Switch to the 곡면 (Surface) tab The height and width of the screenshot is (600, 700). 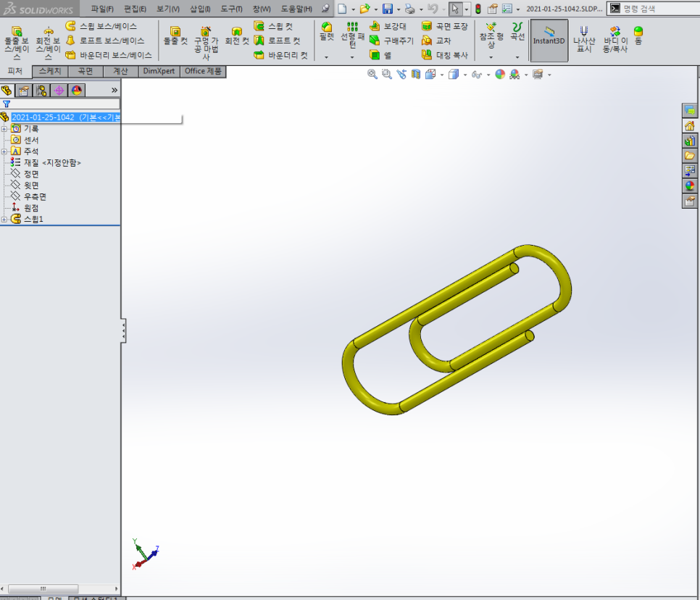(86, 72)
